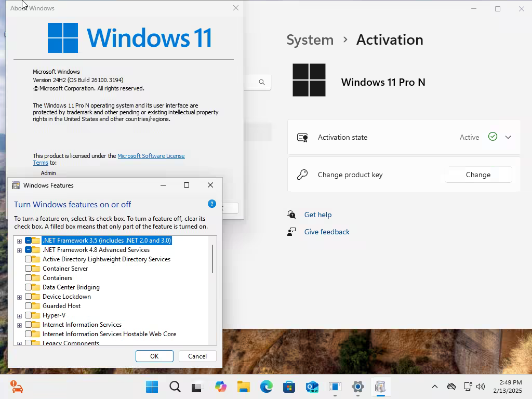The width and height of the screenshot is (532, 399).
Task: Enable Active Directory Lightweight Directory Services
Action: click(28, 259)
